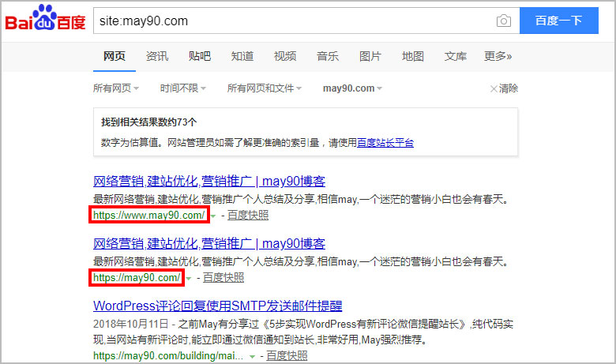This screenshot has height=364, width=616.
Task: Open the 知道 tab
Action: 242,56
